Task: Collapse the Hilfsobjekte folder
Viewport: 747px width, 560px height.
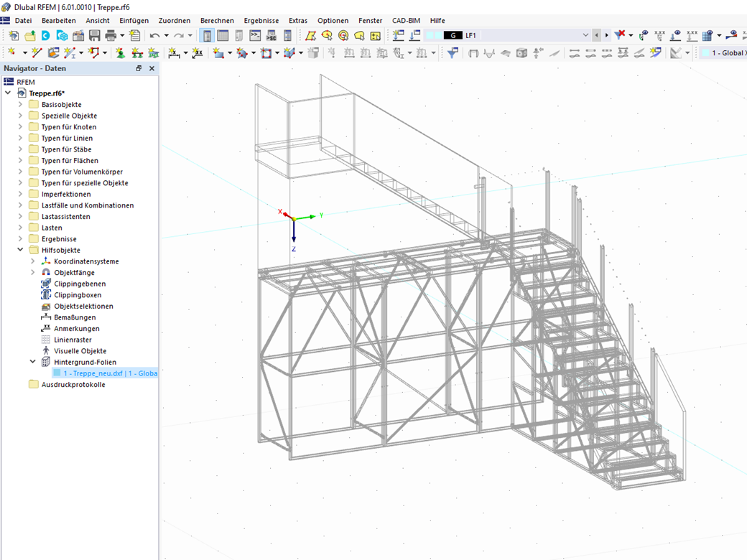Action: (x=20, y=250)
